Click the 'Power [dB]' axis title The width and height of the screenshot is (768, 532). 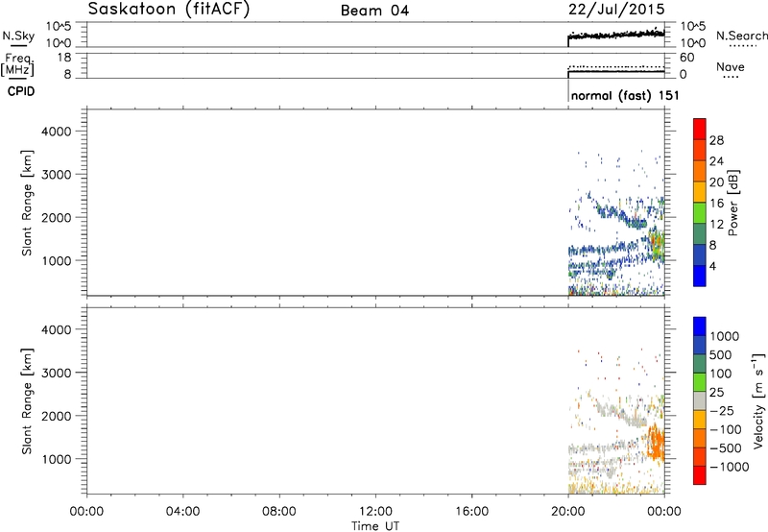732,203
